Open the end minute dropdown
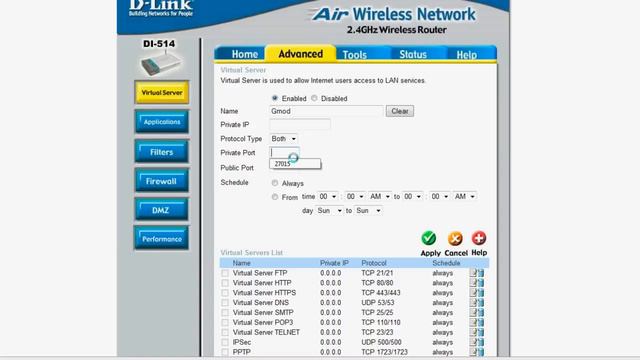The height and width of the screenshot is (360, 640). point(440,197)
